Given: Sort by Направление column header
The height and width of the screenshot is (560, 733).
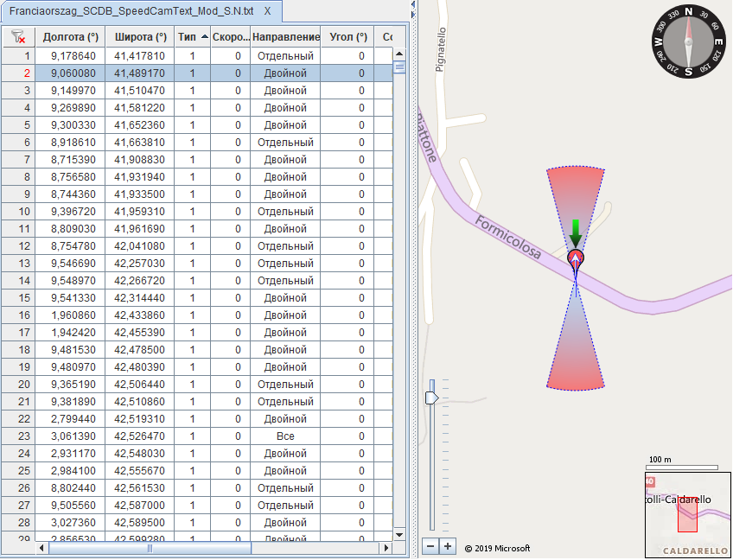Looking at the screenshot, I should point(285,37).
